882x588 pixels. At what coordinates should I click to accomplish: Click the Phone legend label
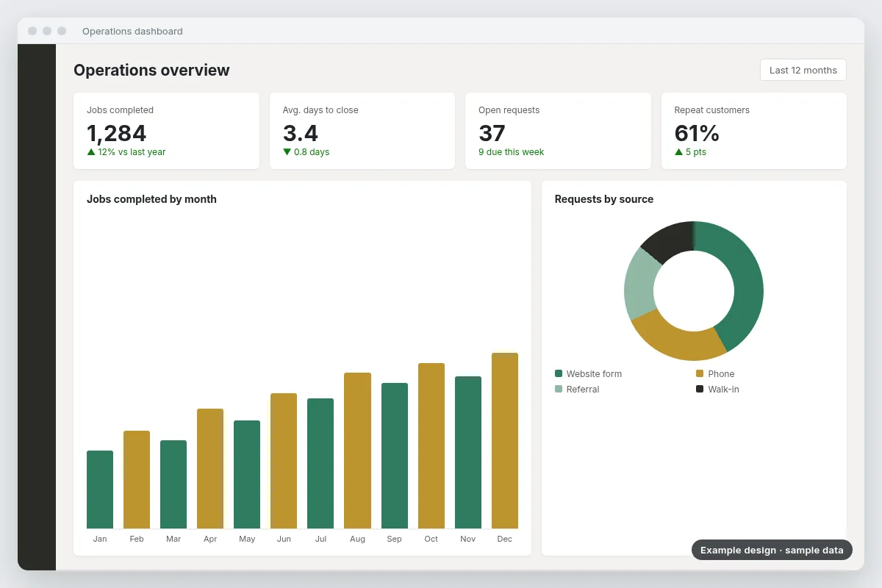tap(721, 374)
